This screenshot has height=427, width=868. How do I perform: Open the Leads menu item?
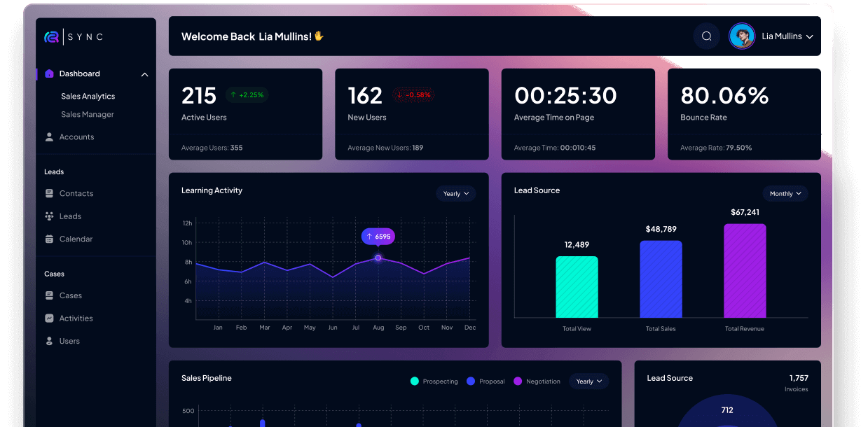point(70,216)
